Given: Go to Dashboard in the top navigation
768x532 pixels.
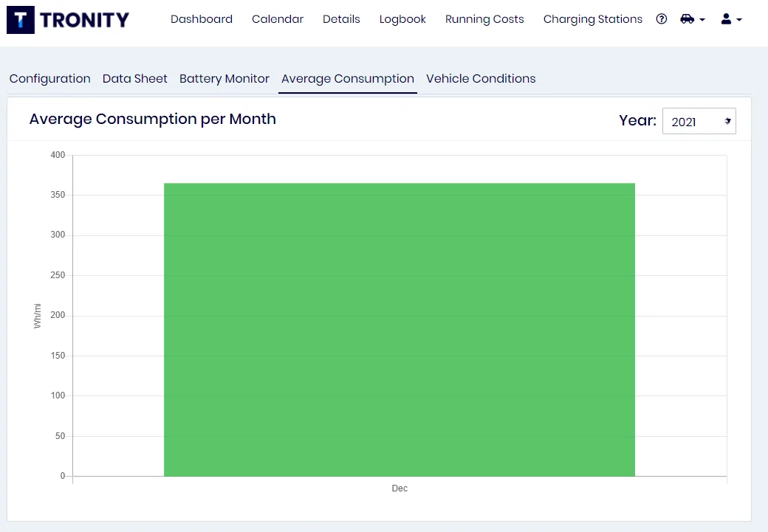Looking at the screenshot, I should pos(202,19).
